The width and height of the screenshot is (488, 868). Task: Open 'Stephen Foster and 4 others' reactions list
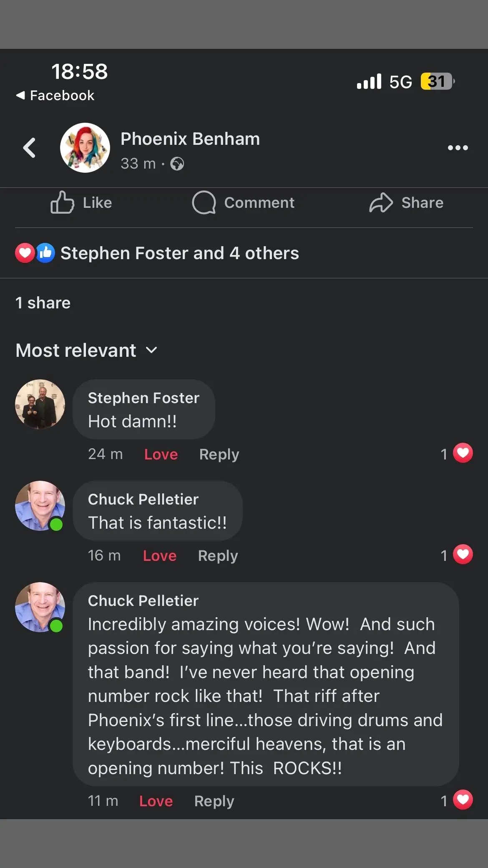[x=180, y=253]
